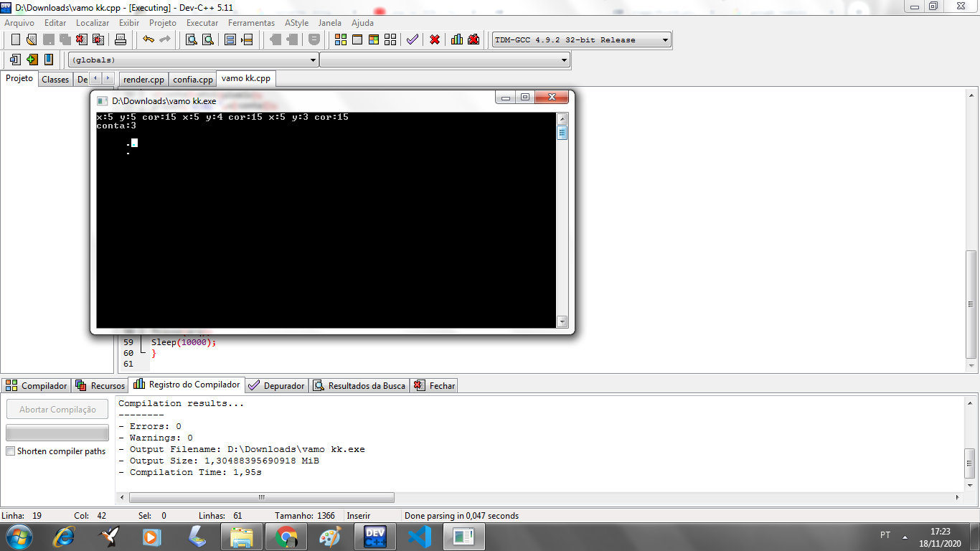The height and width of the screenshot is (551, 980).
Task: Click the compiler log horizontal scrollbar
Action: coord(261,497)
